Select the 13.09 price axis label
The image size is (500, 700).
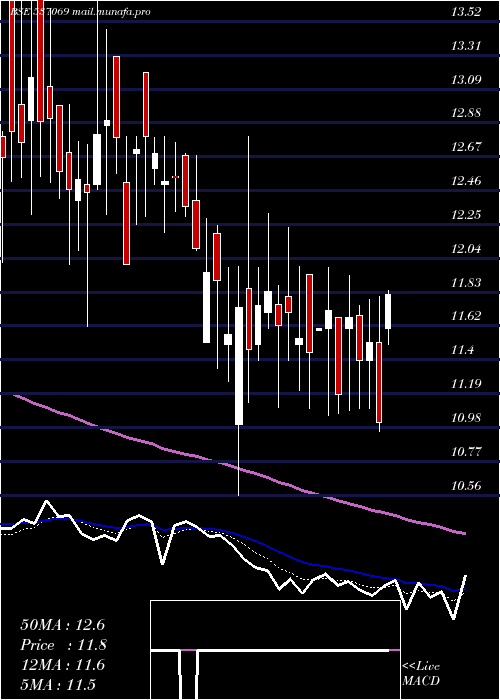pyautogui.click(x=466, y=79)
